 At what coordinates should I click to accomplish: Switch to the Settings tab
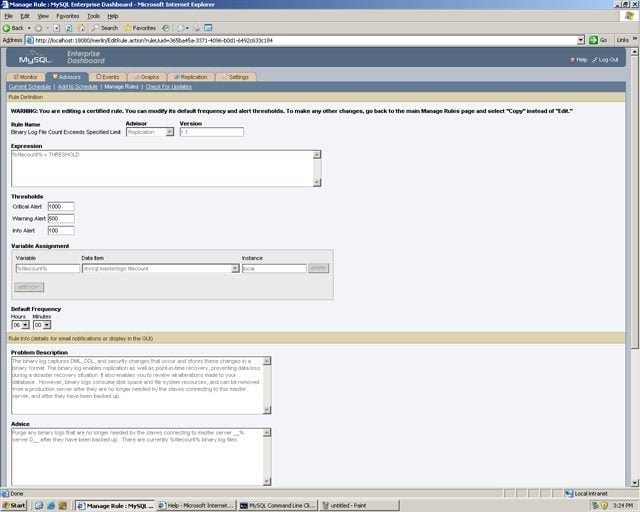[x=236, y=77]
